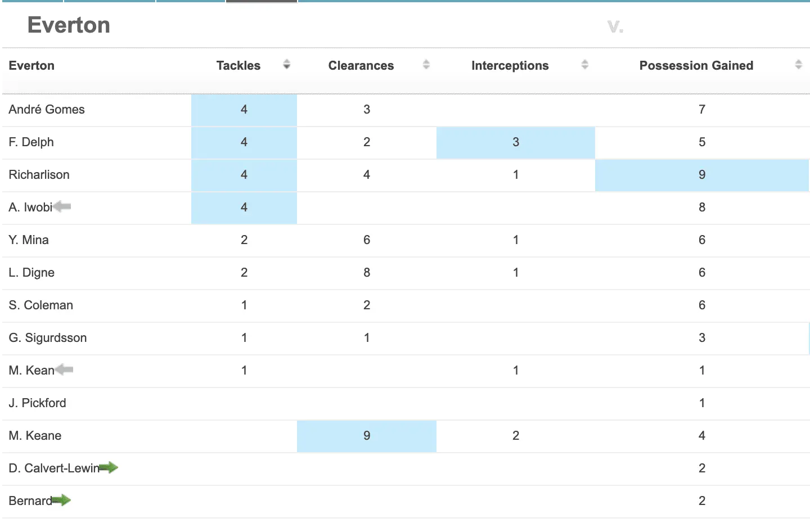Click G. Sigurdsson's Possession Gained value 3

(702, 338)
